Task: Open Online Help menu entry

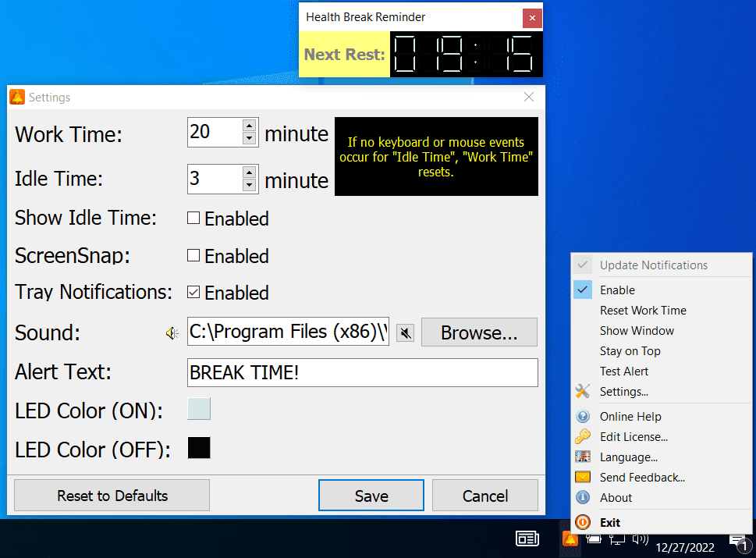Action: point(630,416)
